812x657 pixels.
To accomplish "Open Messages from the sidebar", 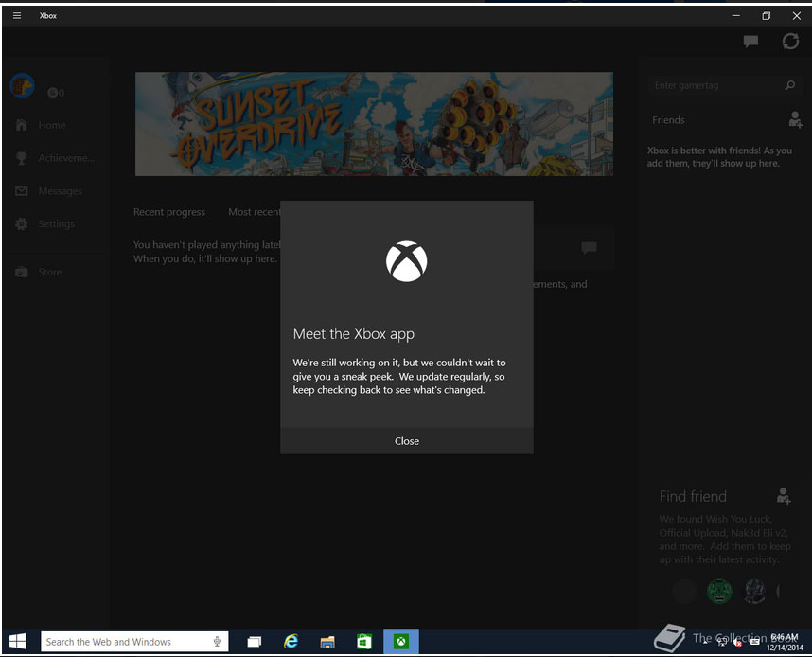I will click(x=60, y=191).
